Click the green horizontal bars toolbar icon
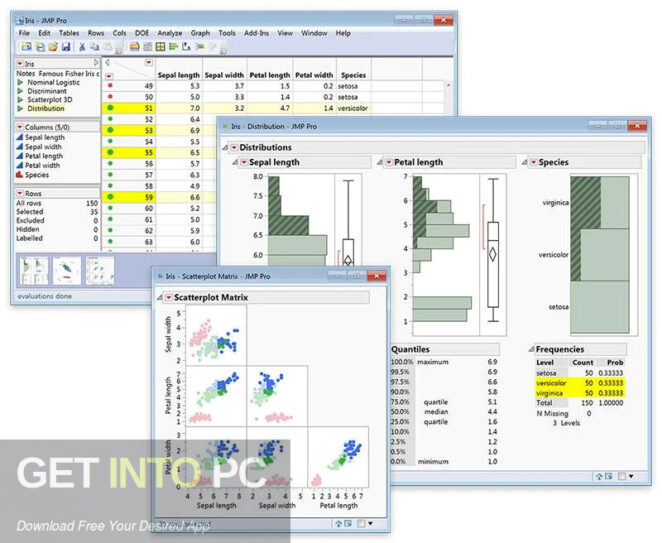 click(x=173, y=46)
